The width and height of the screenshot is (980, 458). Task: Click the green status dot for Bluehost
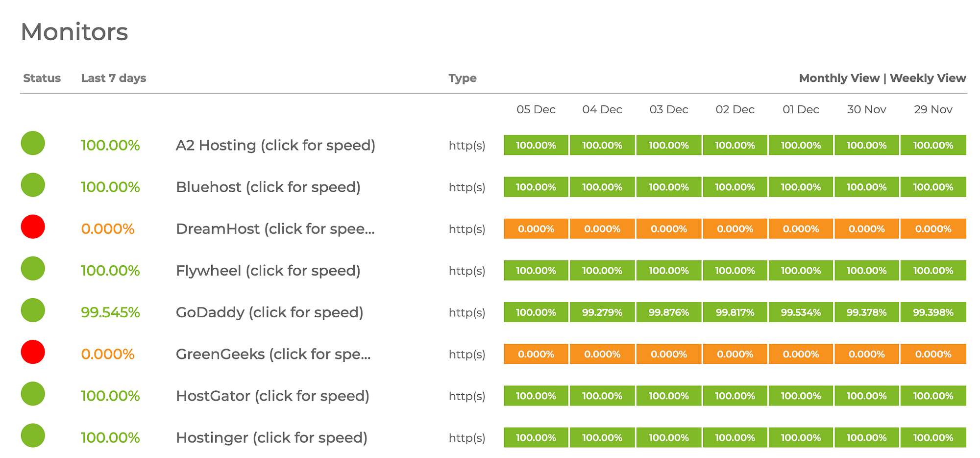33,185
